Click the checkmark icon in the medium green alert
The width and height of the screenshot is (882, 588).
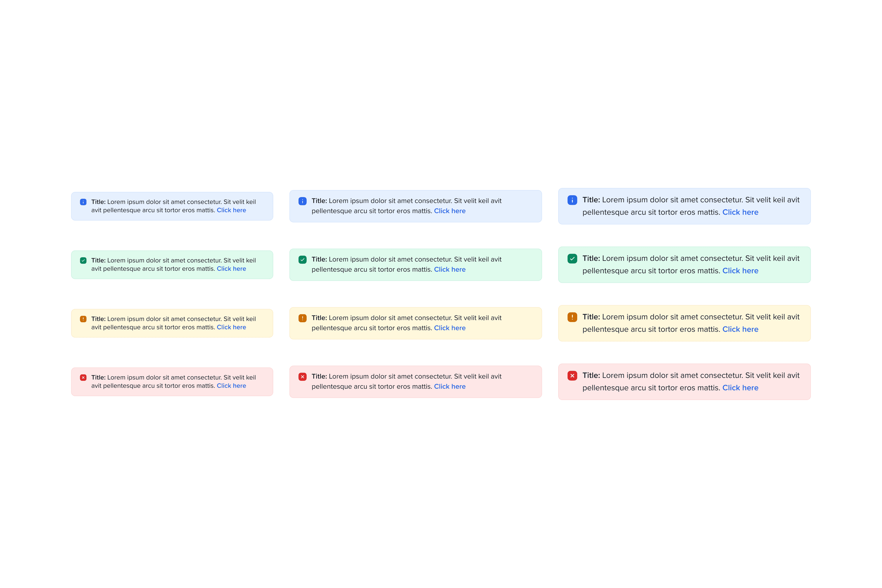(303, 260)
